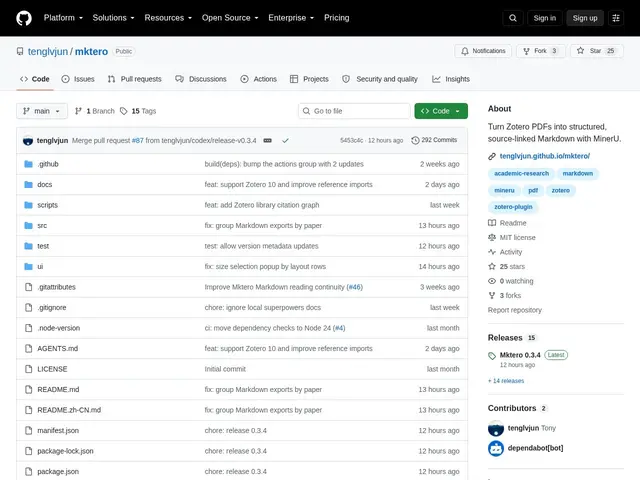The height and width of the screenshot is (480, 640).
Task: Show + 14 releases link
Action: (x=506, y=381)
